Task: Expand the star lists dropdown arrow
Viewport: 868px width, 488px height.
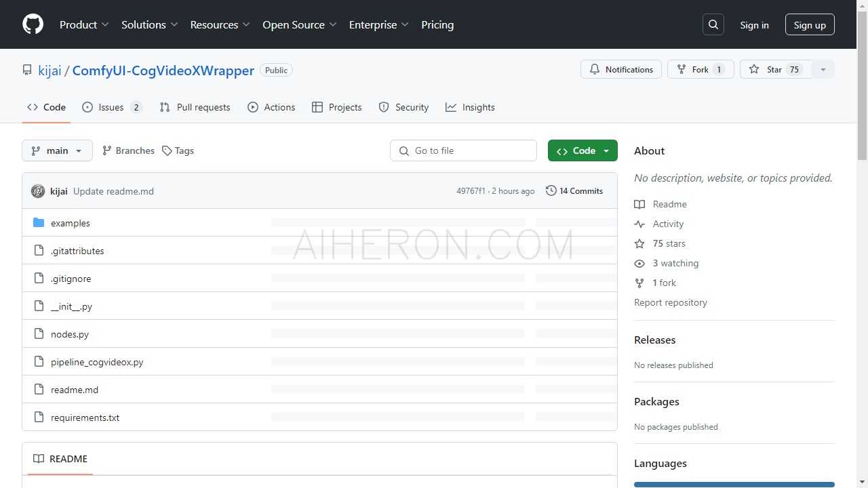Action: click(x=823, y=69)
